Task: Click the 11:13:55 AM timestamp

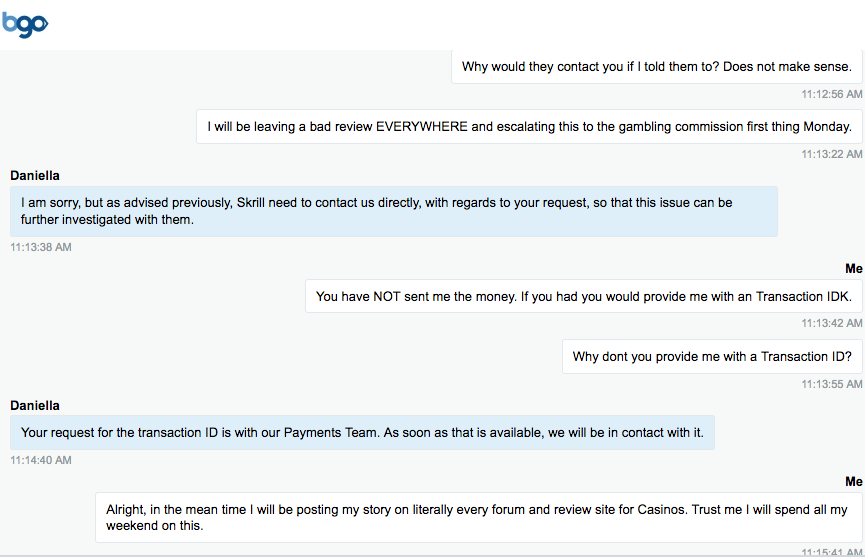Action: 831,384
